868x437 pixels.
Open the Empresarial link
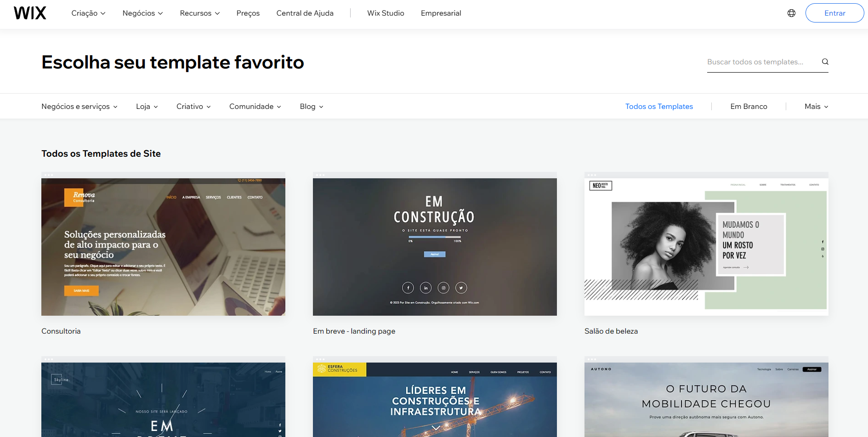point(441,13)
